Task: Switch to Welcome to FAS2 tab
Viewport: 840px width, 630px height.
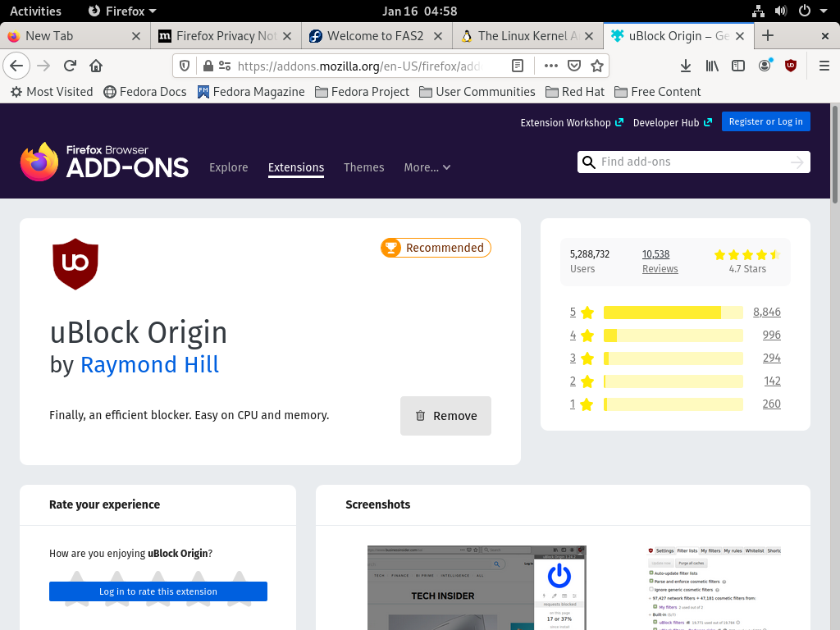Action: 376,36
